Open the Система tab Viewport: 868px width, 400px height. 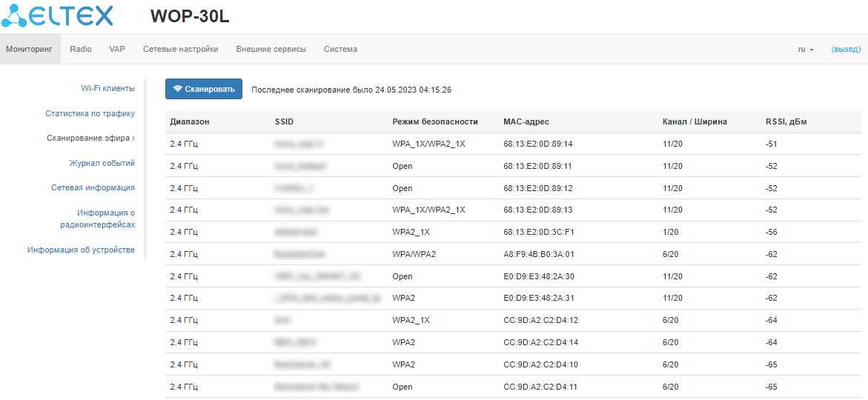tap(340, 49)
